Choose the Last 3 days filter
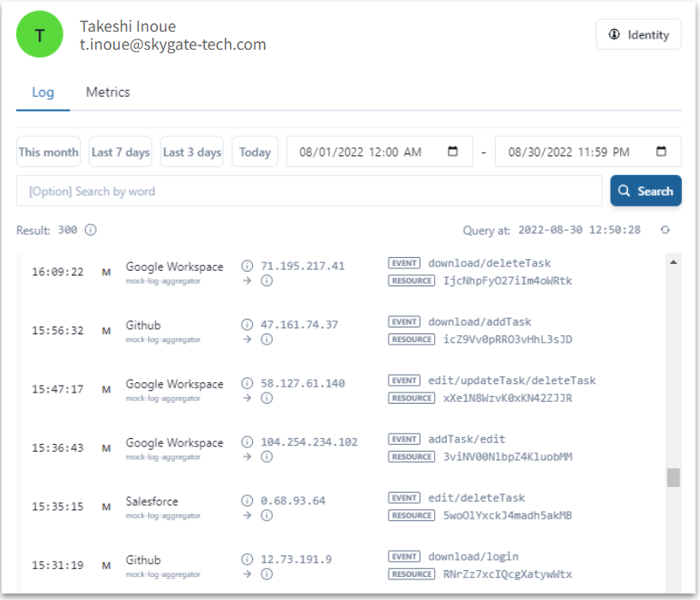 pos(192,152)
